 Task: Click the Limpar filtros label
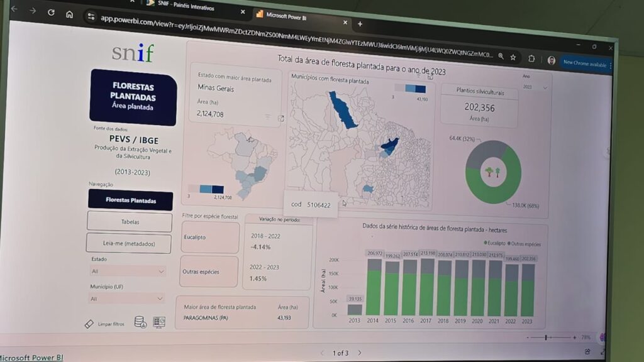(111, 324)
